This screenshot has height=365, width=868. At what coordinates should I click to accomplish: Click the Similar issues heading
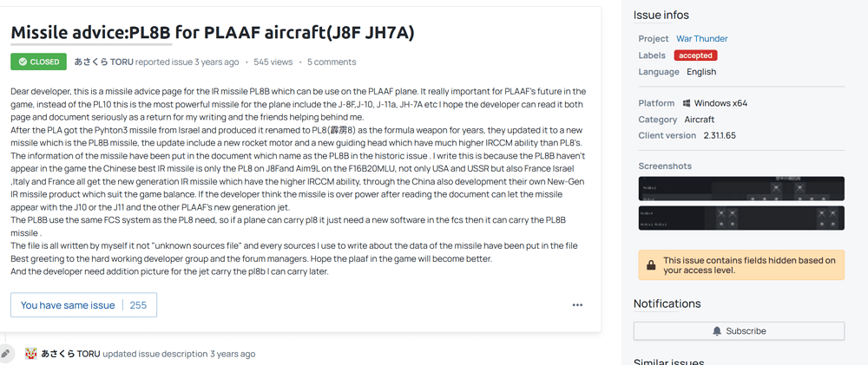click(668, 362)
